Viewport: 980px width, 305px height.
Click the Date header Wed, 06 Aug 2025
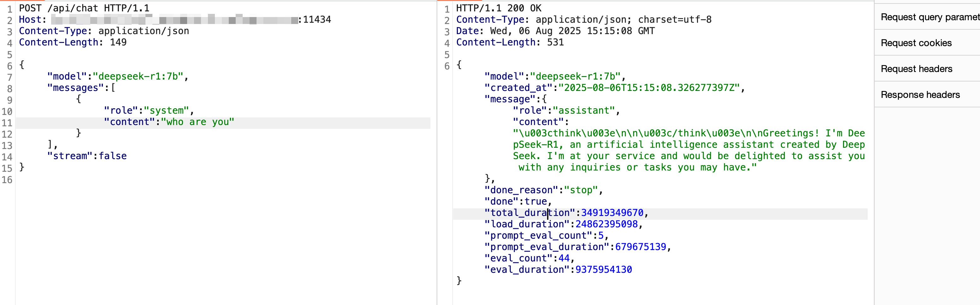tap(555, 31)
